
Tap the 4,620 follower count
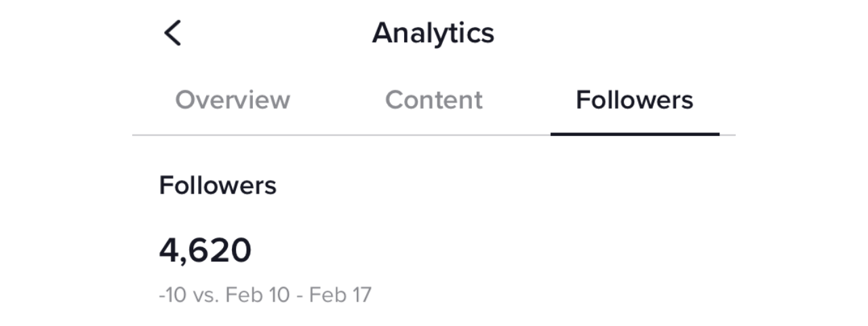click(x=205, y=250)
